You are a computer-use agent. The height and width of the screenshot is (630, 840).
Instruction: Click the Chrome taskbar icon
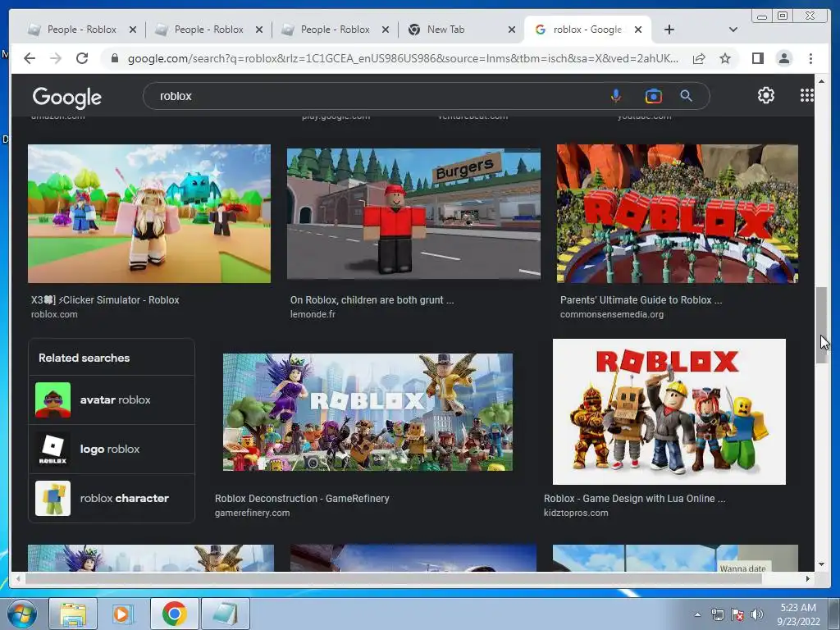point(174,614)
